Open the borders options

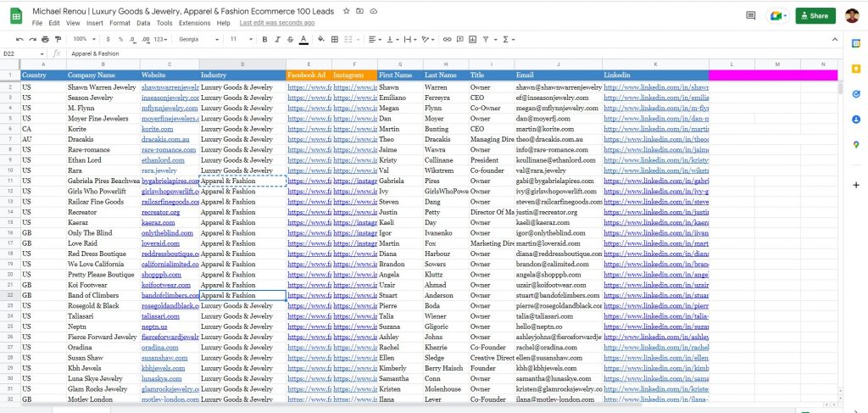click(x=335, y=39)
